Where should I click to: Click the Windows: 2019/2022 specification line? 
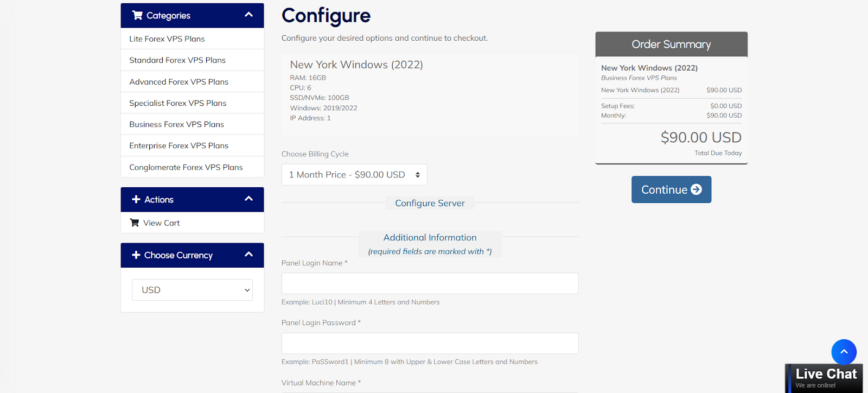[x=323, y=108]
